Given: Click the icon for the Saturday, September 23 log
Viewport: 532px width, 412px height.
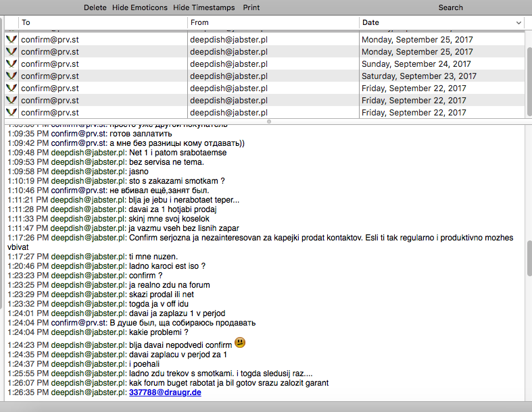Looking at the screenshot, I should [11, 76].
